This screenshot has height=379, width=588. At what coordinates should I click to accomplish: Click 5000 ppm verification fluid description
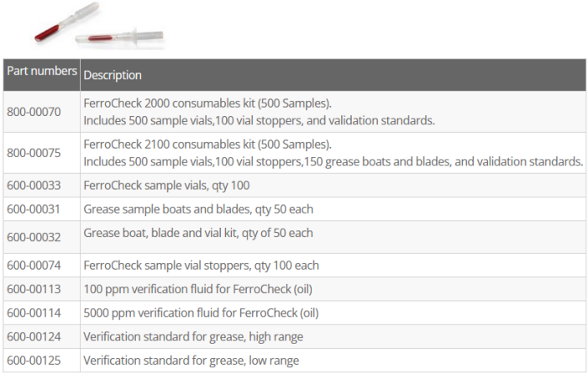point(201,313)
